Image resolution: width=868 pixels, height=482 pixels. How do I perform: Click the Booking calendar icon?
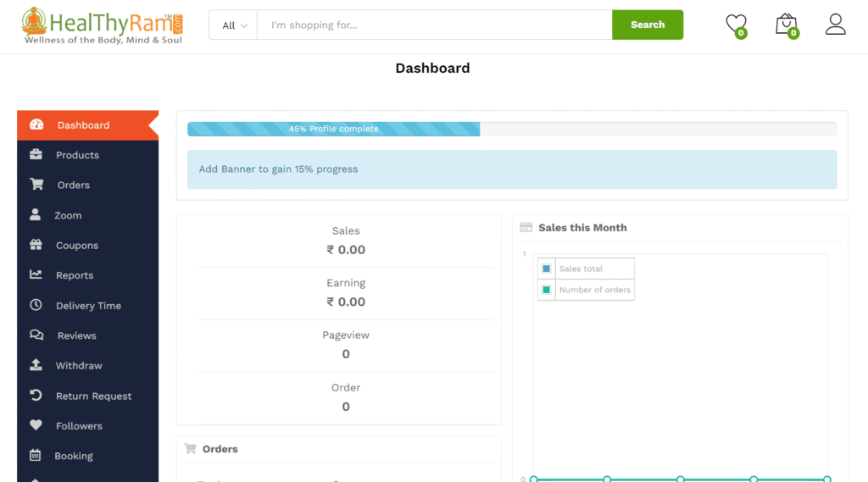(x=35, y=455)
